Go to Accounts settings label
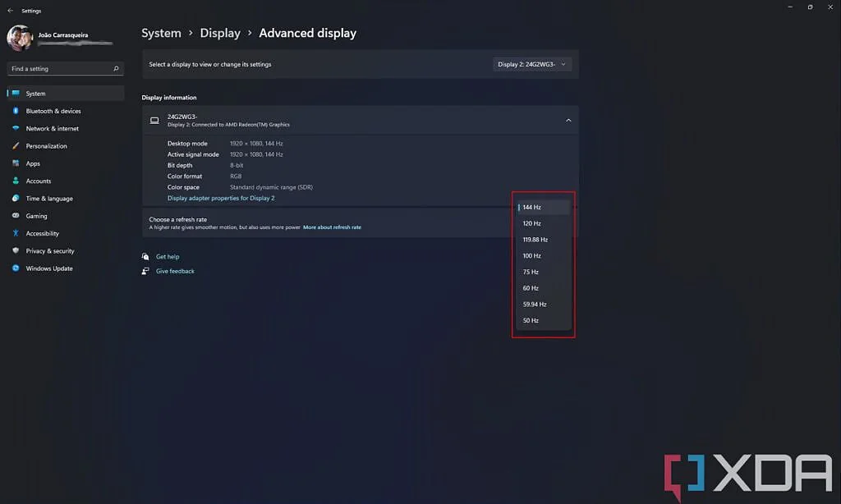Screen dimensions: 841x504 point(38,181)
